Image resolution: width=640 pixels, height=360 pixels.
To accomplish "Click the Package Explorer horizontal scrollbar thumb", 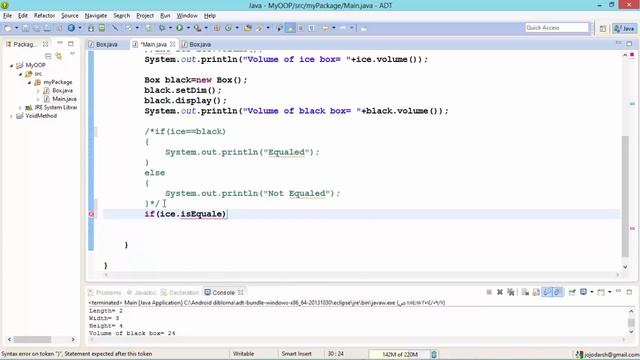I will coord(32,339).
